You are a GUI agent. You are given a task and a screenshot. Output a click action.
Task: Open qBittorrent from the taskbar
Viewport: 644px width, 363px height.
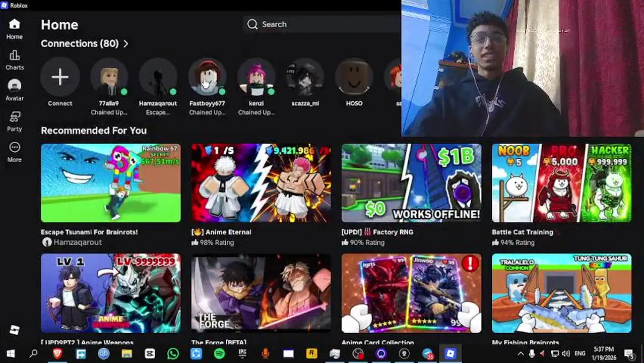pos(104,354)
